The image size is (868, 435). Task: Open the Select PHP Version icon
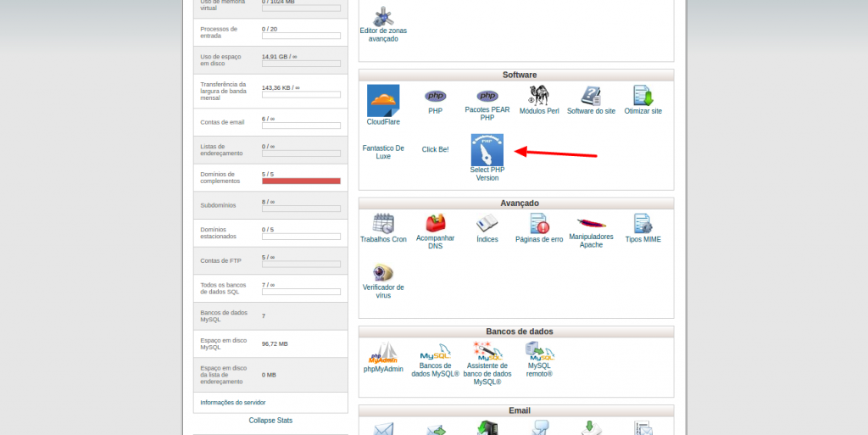(x=487, y=150)
